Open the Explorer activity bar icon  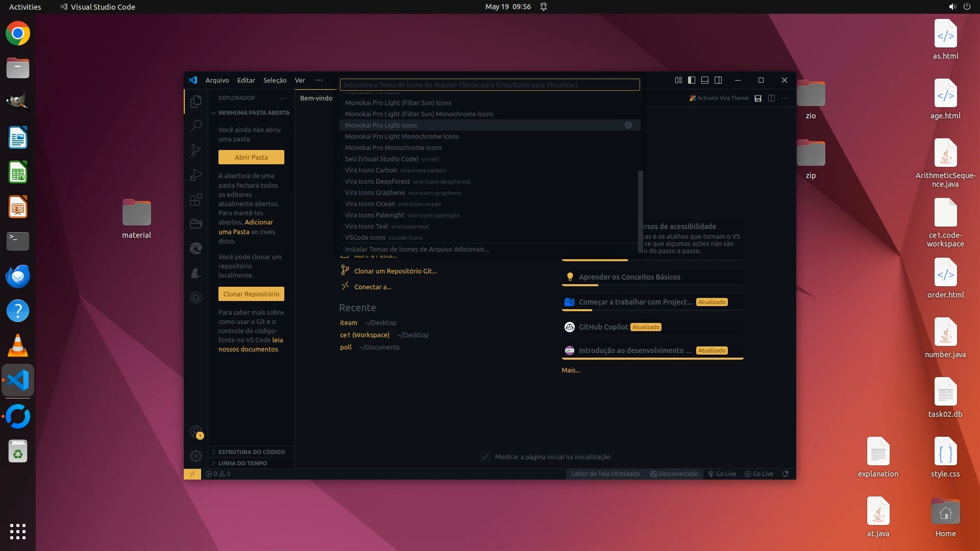pos(196,102)
